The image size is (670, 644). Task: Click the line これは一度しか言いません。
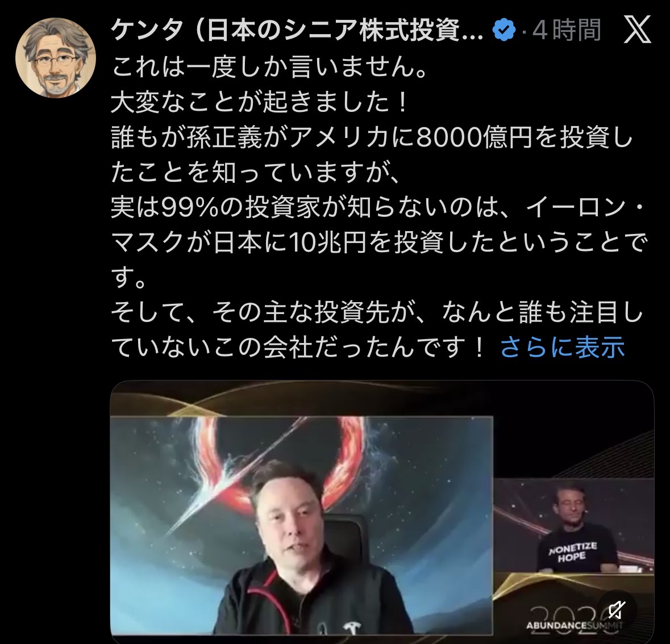click(269, 67)
